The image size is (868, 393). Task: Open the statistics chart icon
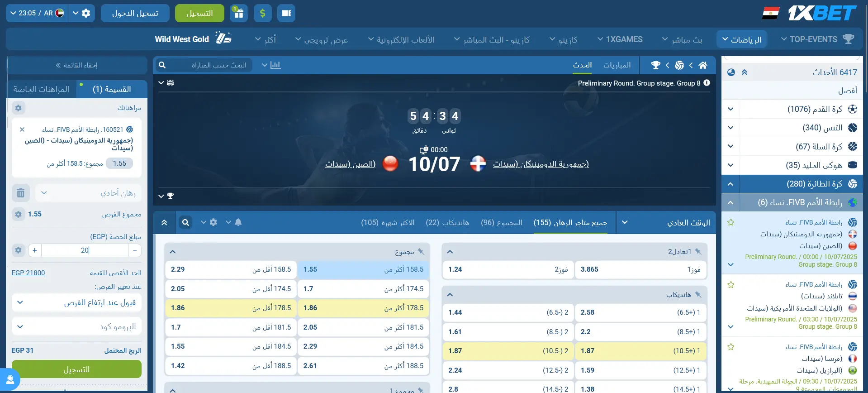tap(275, 65)
